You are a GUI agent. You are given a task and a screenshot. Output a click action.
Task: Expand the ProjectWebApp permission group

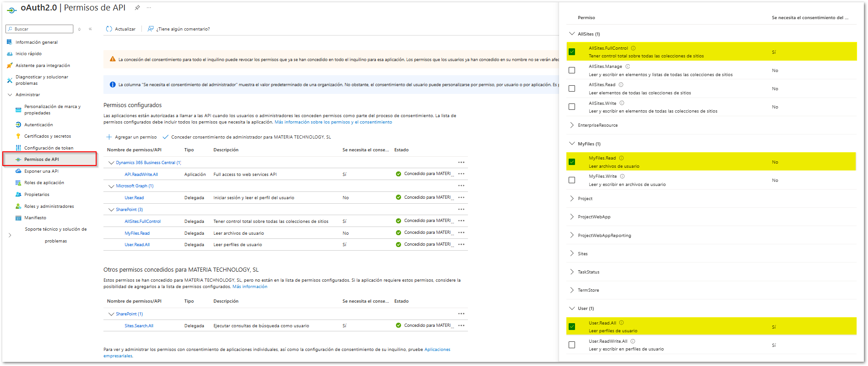pos(572,217)
